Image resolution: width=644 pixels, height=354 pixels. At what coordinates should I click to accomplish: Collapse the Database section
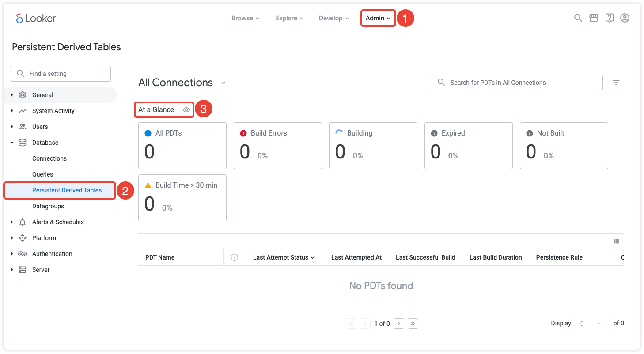coord(12,143)
